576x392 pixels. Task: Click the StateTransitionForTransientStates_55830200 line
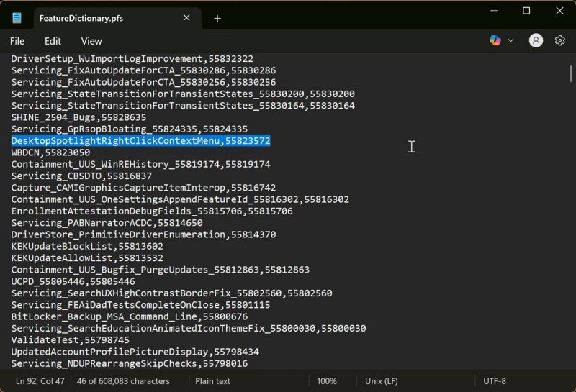click(x=183, y=94)
